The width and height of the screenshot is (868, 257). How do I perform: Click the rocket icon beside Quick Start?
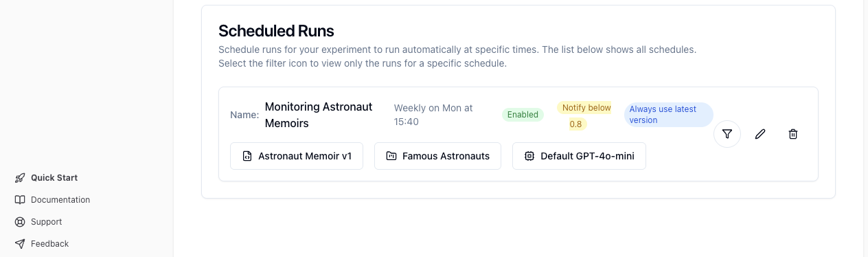pos(20,178)
